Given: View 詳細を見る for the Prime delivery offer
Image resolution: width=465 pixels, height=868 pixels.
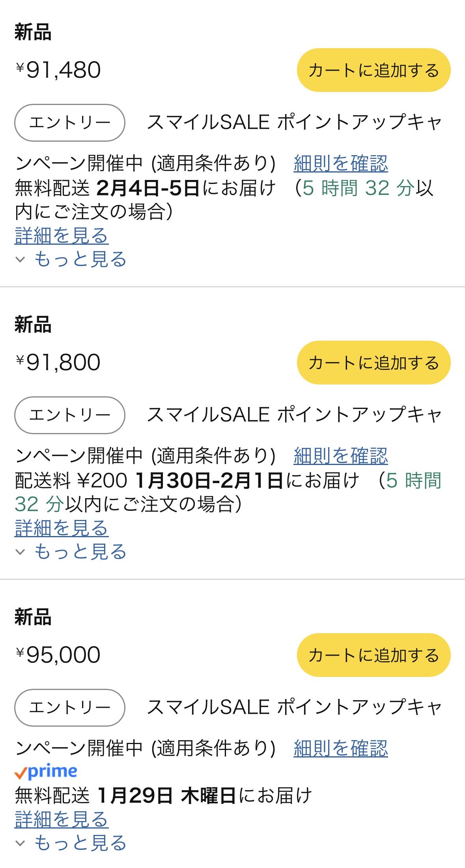Looking at the screenshot, I should [62, 819].
